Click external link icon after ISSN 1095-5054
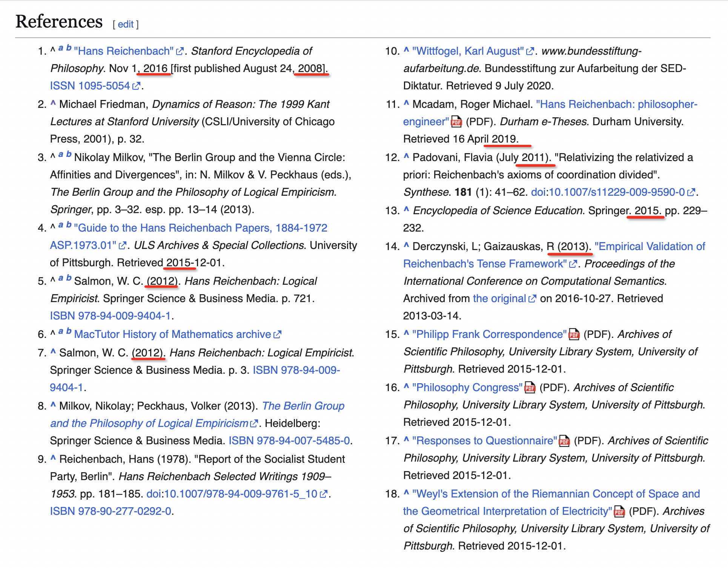 137,86
